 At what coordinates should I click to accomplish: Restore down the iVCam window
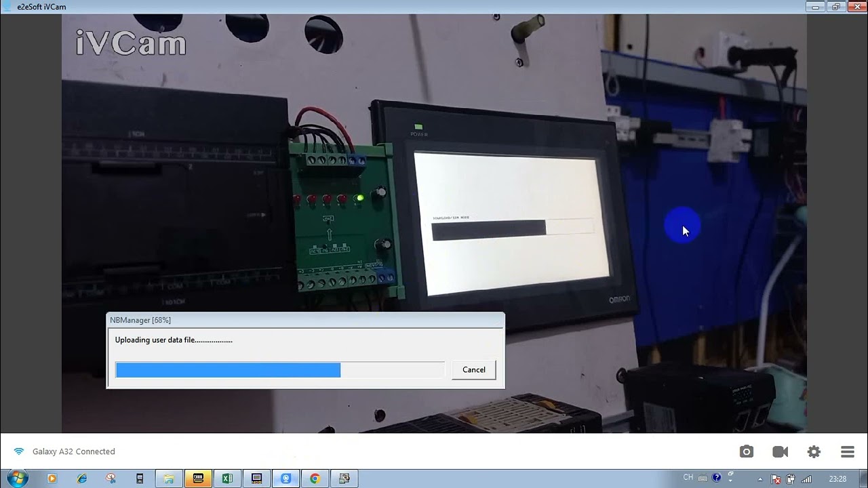[x=835, y=7]
